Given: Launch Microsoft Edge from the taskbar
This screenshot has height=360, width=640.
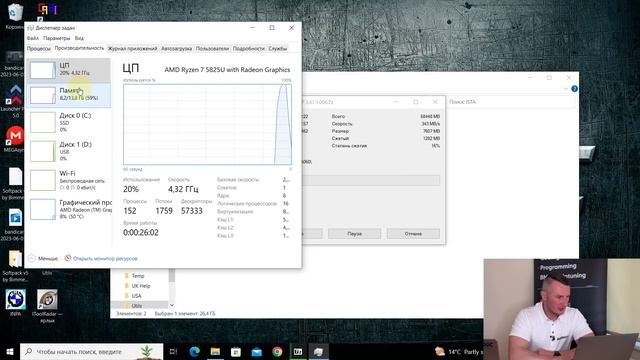Looking at the screenshot, I should [x=194, y=351].
